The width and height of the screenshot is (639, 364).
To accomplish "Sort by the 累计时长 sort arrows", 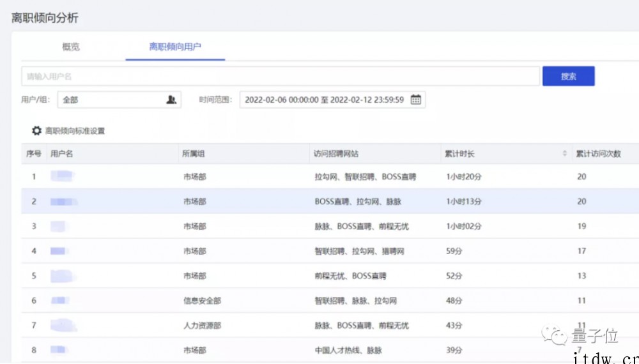I will 564,153.
